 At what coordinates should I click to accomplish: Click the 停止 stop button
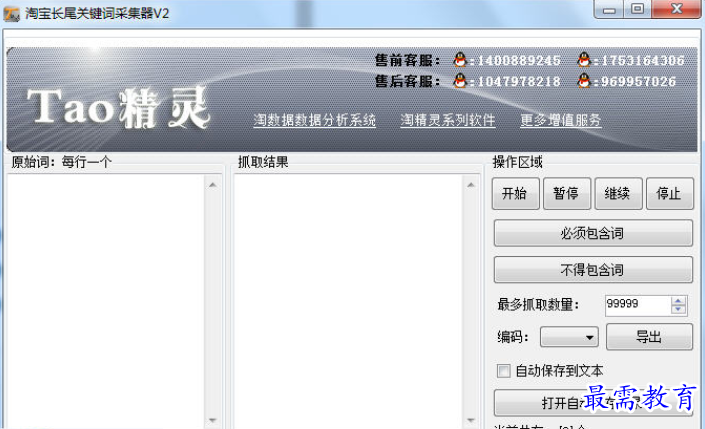pos(669,193)
